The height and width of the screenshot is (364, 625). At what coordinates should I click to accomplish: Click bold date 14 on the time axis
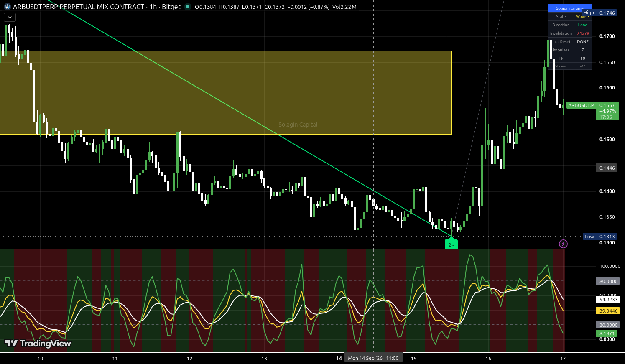[x=339, y=359]
